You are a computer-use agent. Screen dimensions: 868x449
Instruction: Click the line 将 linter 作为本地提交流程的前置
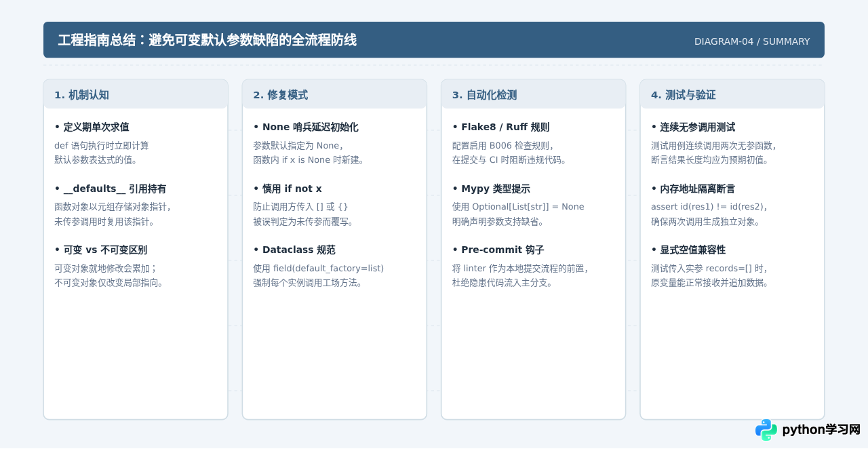(520, 268)
